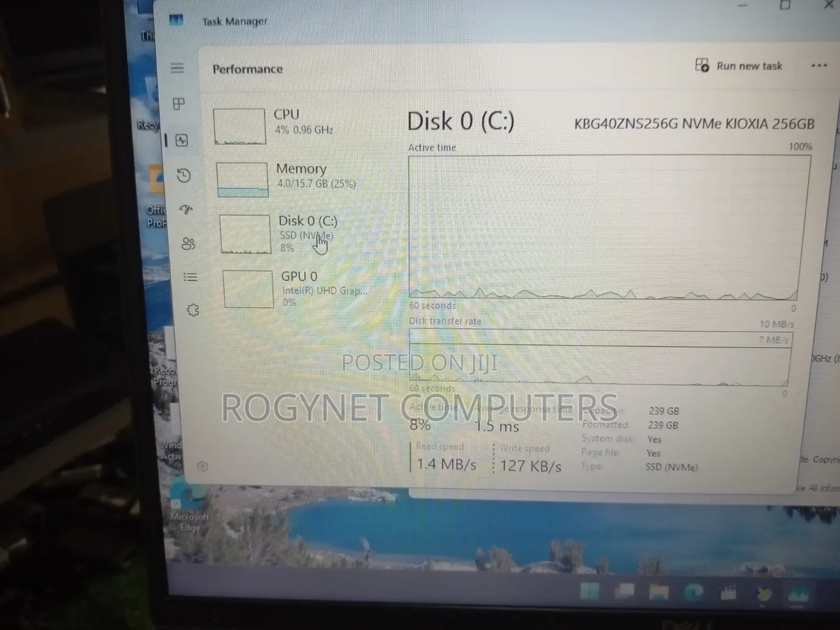Open File Explorer from the taskbar
Viewport: 840px width, 630px height.
pyautogui.click(x=658, y=593)
